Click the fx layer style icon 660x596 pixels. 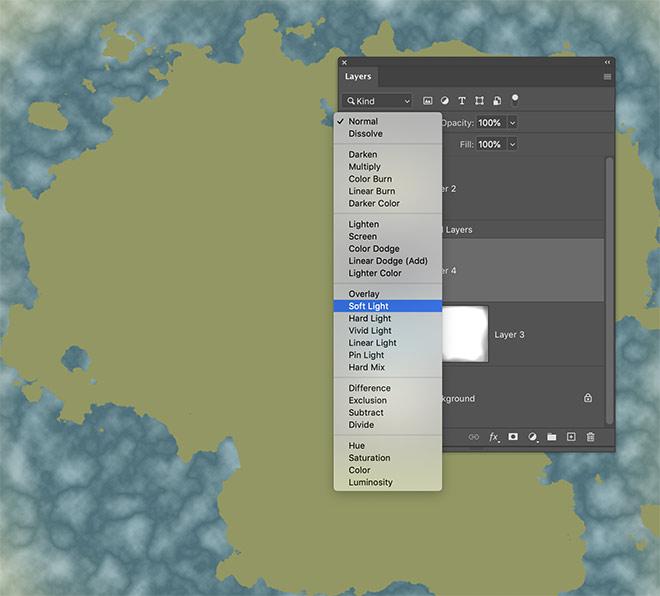click(x=493, y=437)
